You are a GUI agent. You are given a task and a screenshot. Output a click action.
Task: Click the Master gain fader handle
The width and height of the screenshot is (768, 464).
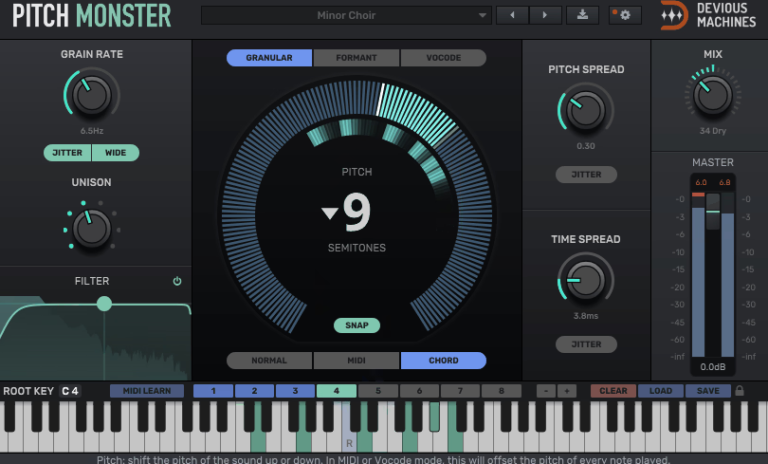713,211
